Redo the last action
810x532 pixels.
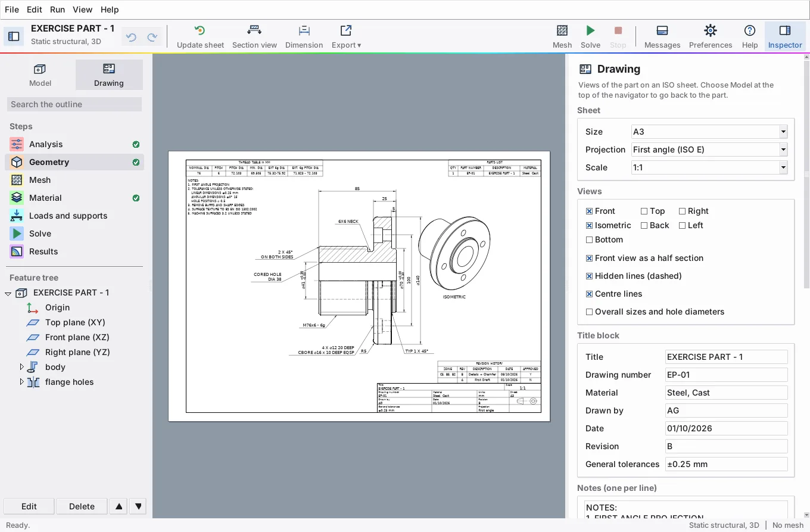click(x=152, y=37)
